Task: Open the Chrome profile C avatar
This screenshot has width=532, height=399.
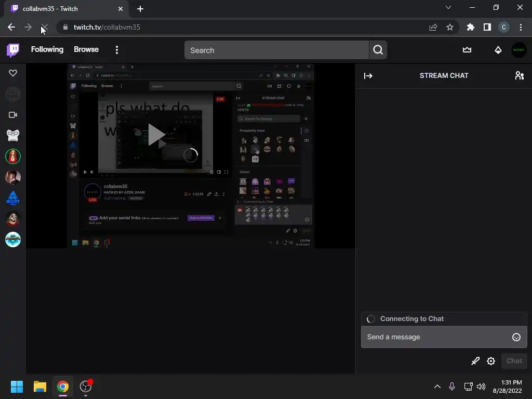Action: click(x=504, y=27)
